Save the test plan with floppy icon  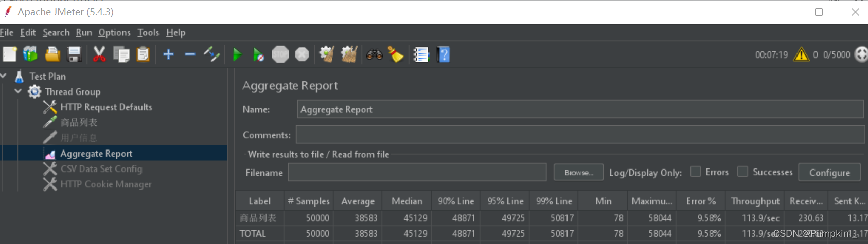click(x=74, y=54)
